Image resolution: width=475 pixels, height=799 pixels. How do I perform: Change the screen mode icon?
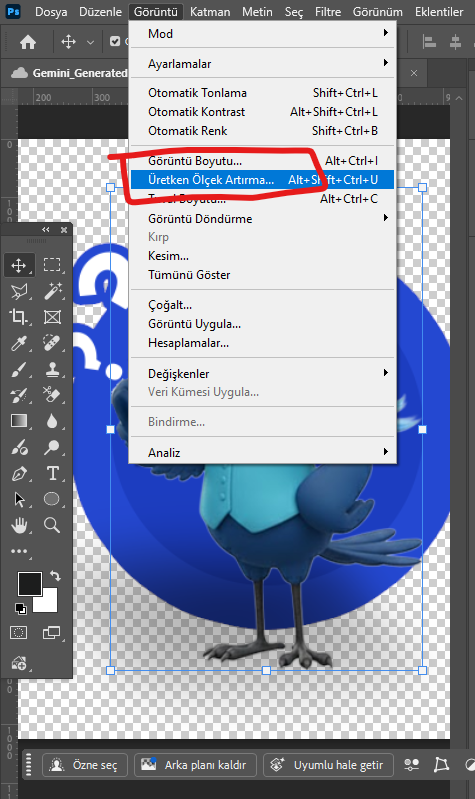click(x=52, y=633)
